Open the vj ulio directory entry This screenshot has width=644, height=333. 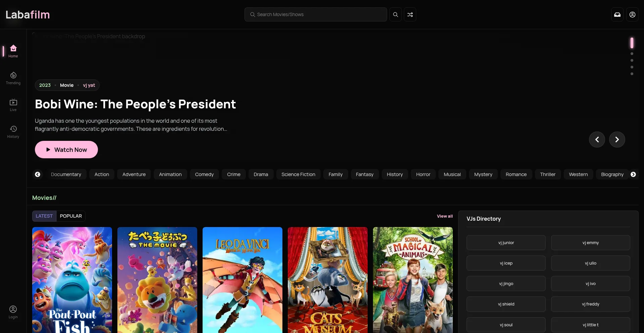pyautogui.click(x=591, y=263)
